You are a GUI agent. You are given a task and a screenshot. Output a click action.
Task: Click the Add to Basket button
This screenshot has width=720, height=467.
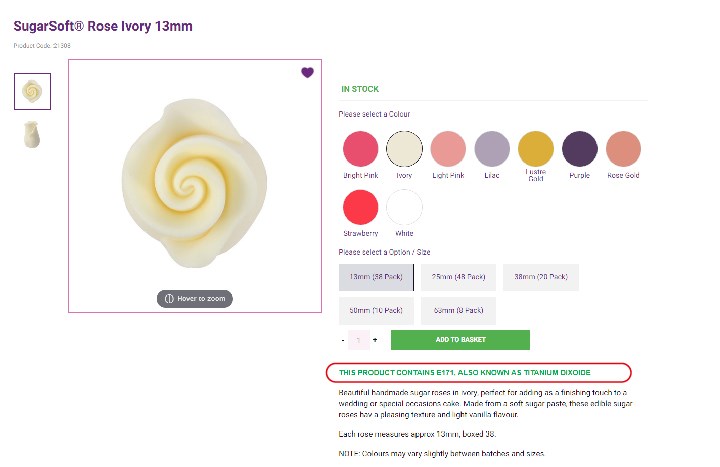(460, 340)
